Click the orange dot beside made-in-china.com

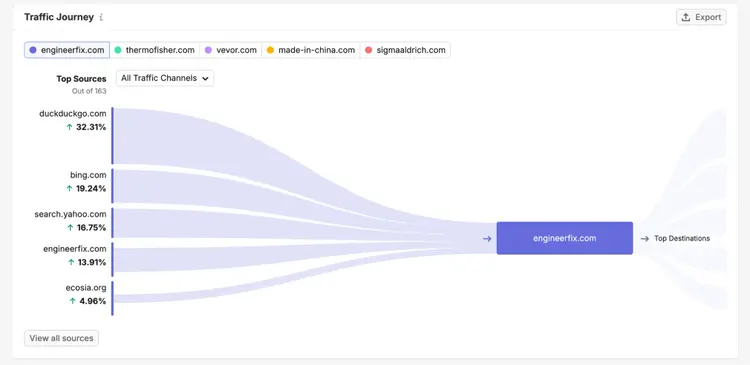[270, 50]
